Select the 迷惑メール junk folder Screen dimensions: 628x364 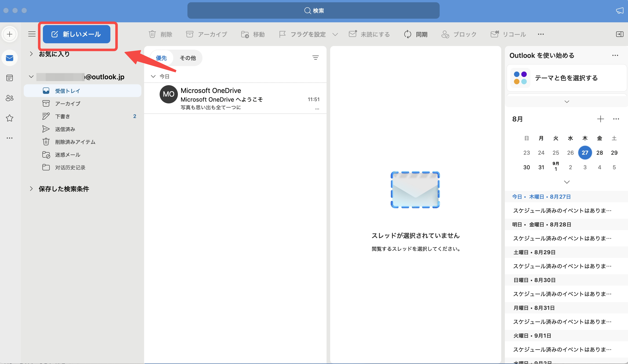[x=83, y=155]
